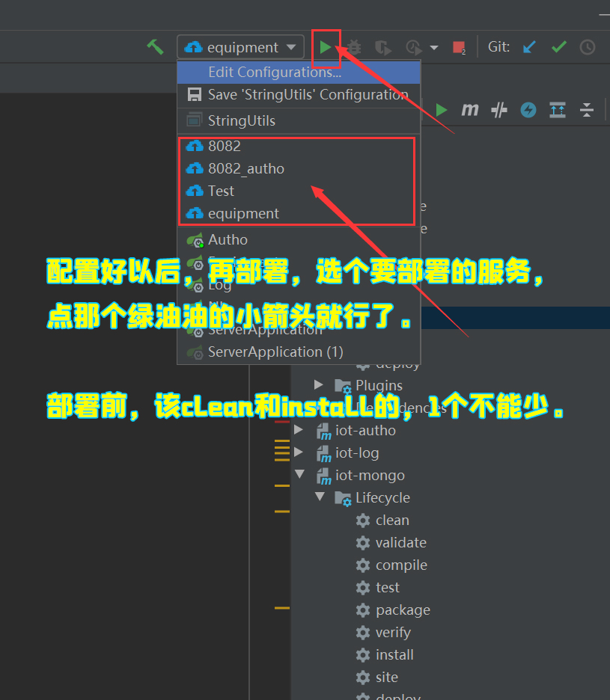The height and width of the screenshot is (700, 610).
Task: Select the package lifecycle goal
Action: [x=451, y=610]
